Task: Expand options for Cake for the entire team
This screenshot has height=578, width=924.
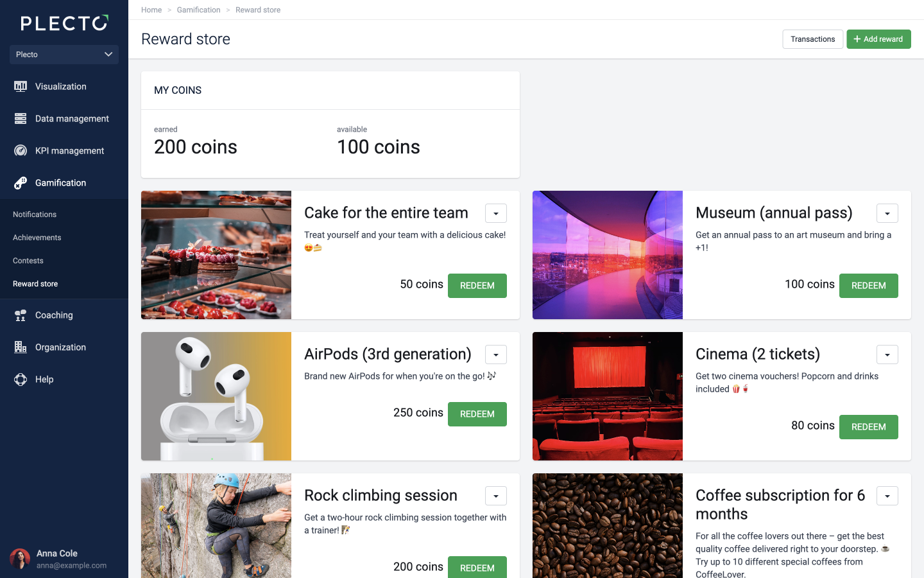Action: [496, 213]
